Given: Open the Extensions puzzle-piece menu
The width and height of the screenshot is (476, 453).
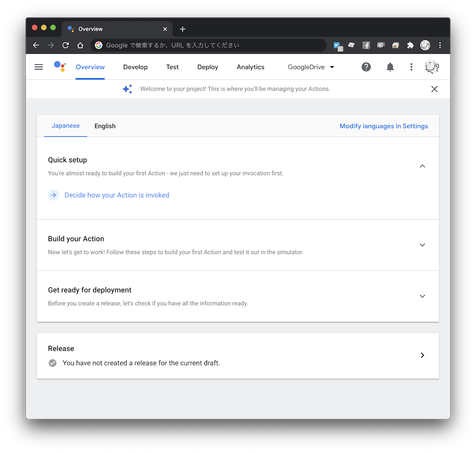Looking at the screenshot, I should pos(410,45).
